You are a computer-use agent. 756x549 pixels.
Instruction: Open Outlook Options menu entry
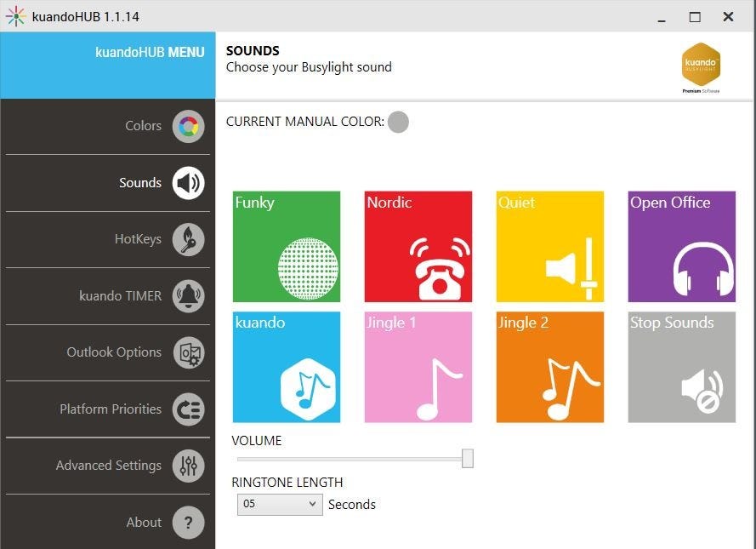[114, 352]
